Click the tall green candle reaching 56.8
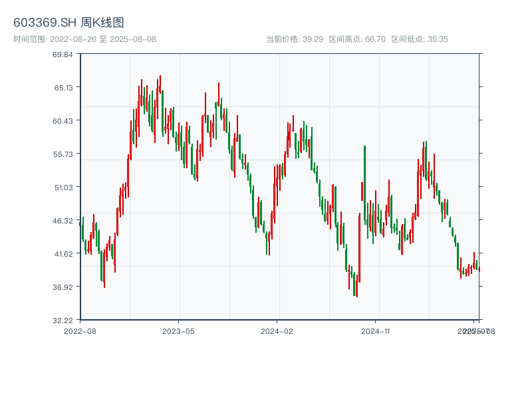Image resolution: width=532 pixels, height=399 pixels. (x=364, y=186)
